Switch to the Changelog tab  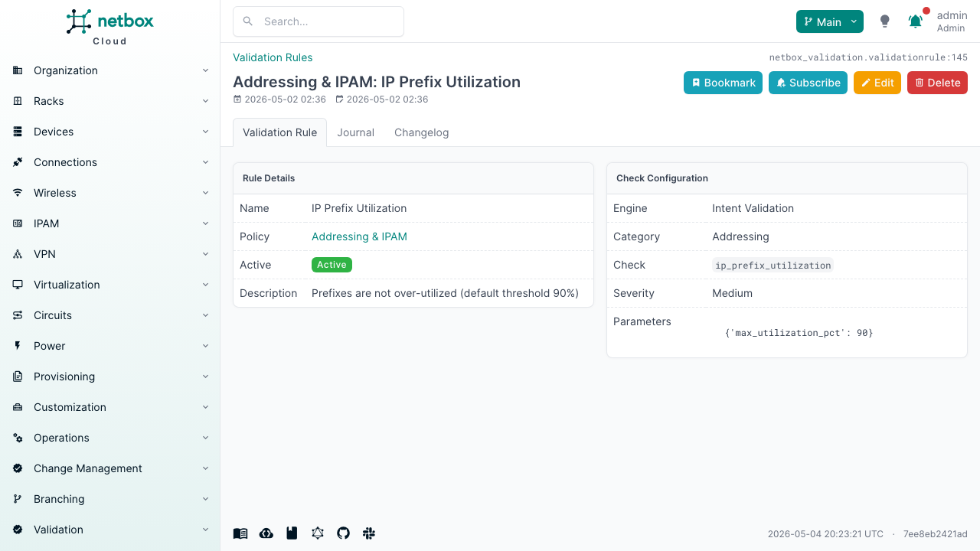pos(422,132)
